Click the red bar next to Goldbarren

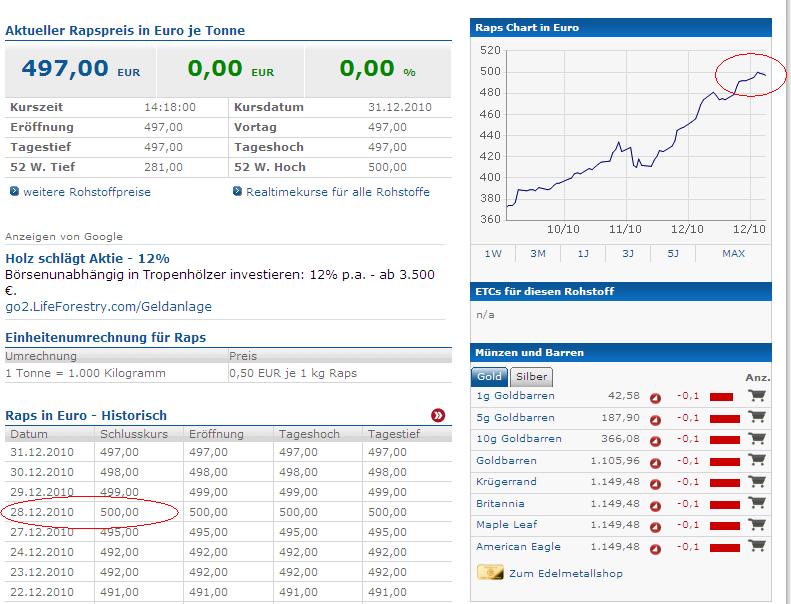[x=721, y=461]
